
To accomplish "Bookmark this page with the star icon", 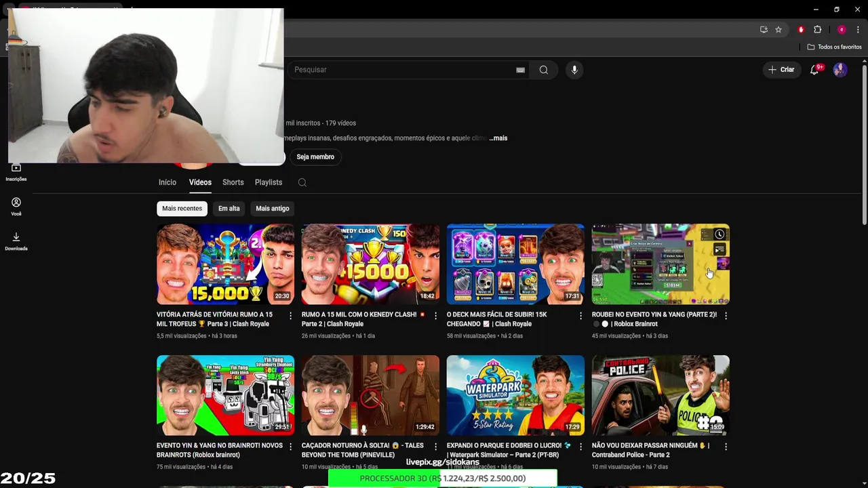I will click(x=778, y=29).
